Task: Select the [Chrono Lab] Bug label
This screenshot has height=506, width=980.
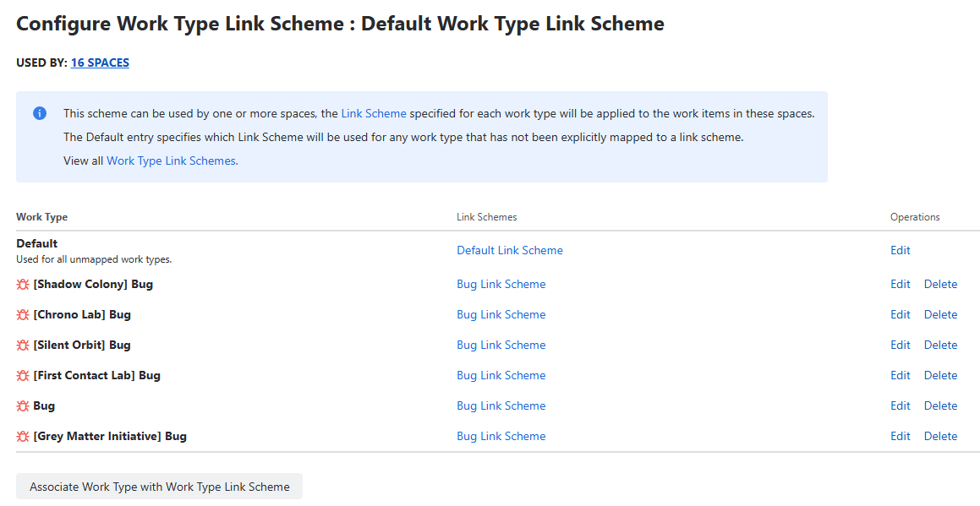Action: point(82,314)
